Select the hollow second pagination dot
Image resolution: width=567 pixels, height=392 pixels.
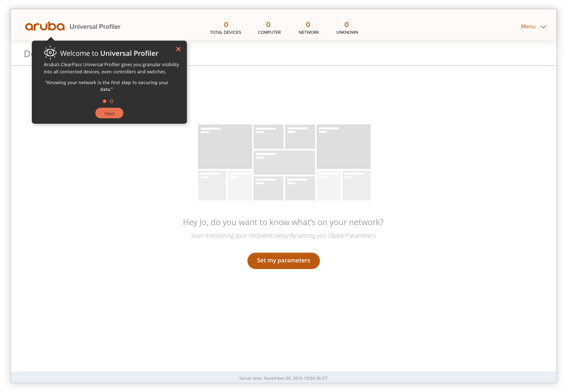(x=112, y=101)
